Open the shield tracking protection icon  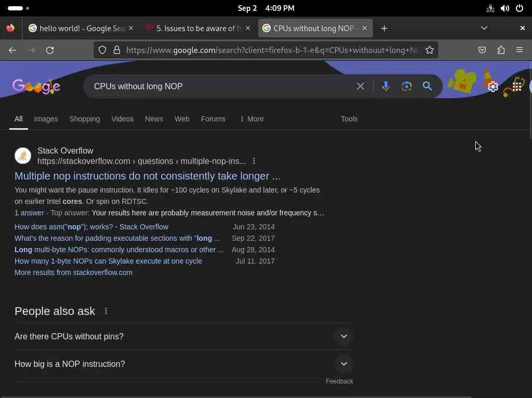point(102,50)
